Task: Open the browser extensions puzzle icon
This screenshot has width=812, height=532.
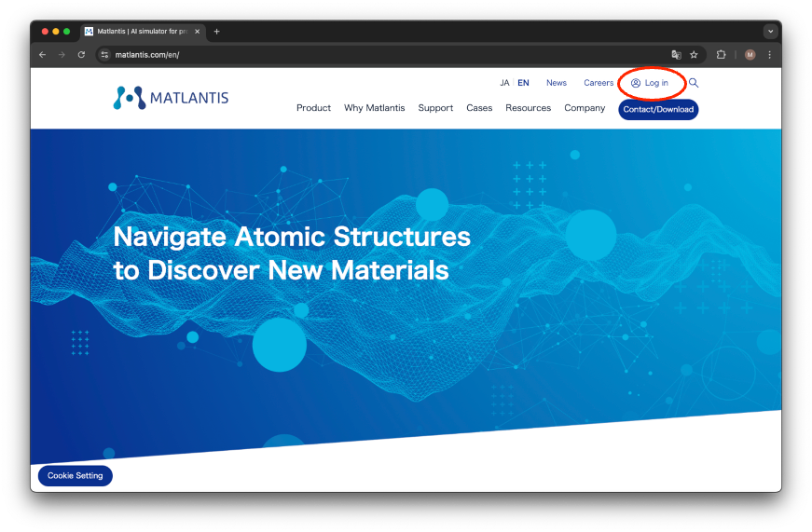Action: pos(721,55)
